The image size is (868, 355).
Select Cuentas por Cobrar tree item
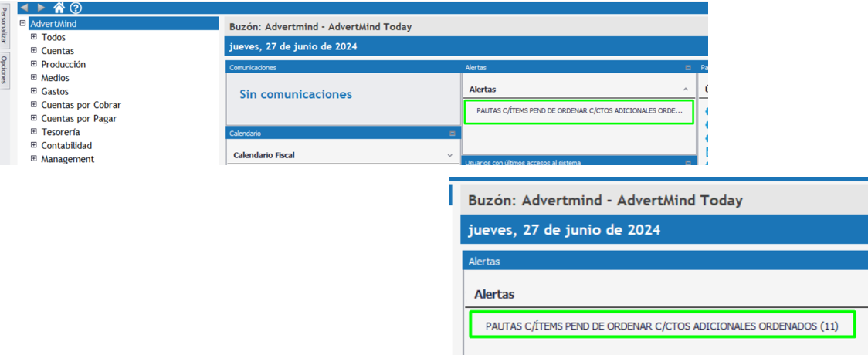[x=81, y=105]
